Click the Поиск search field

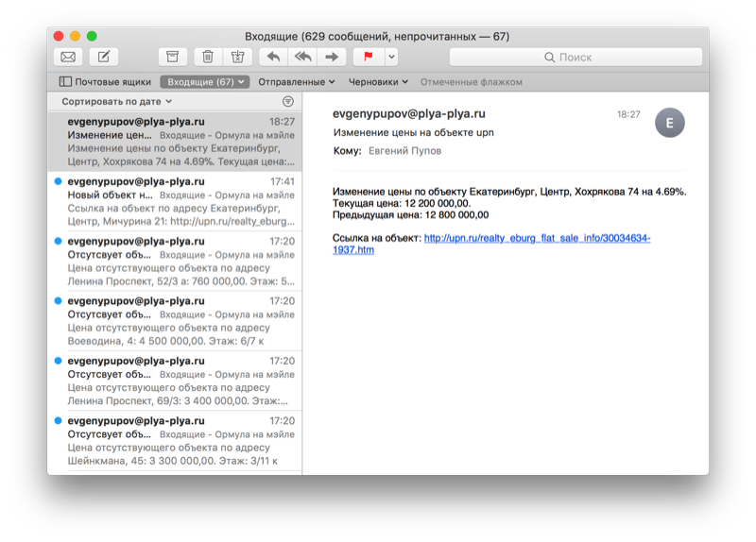coord(576,58)
